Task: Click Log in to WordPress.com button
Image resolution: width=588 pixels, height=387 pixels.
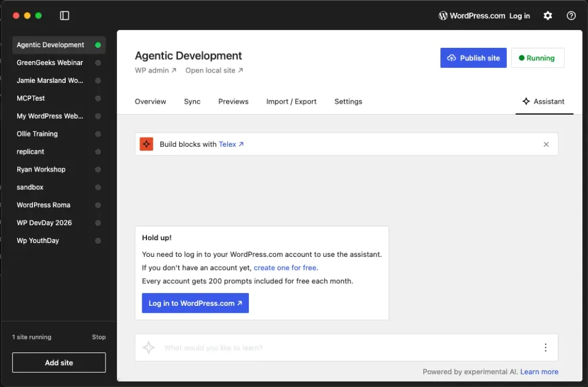Action: tap(195, 303)
